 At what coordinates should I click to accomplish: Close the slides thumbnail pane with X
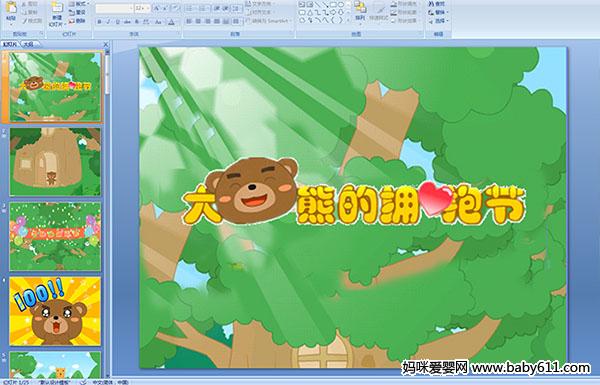[106, 45]
